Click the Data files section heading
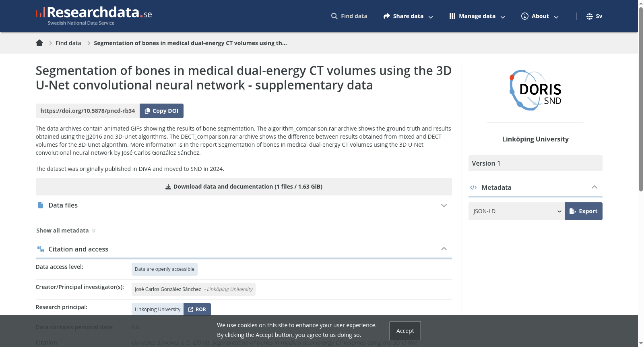 coord(63,205)
